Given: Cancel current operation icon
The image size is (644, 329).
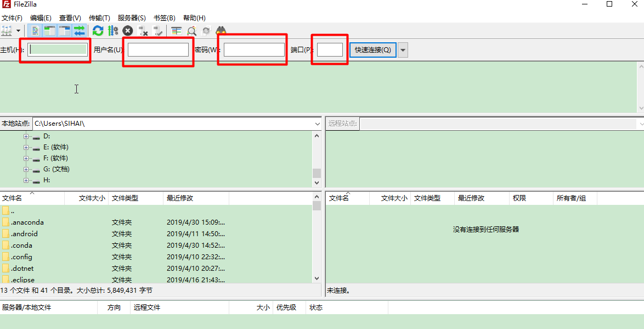Looking at the screenshot, I should tap(128, 30).
